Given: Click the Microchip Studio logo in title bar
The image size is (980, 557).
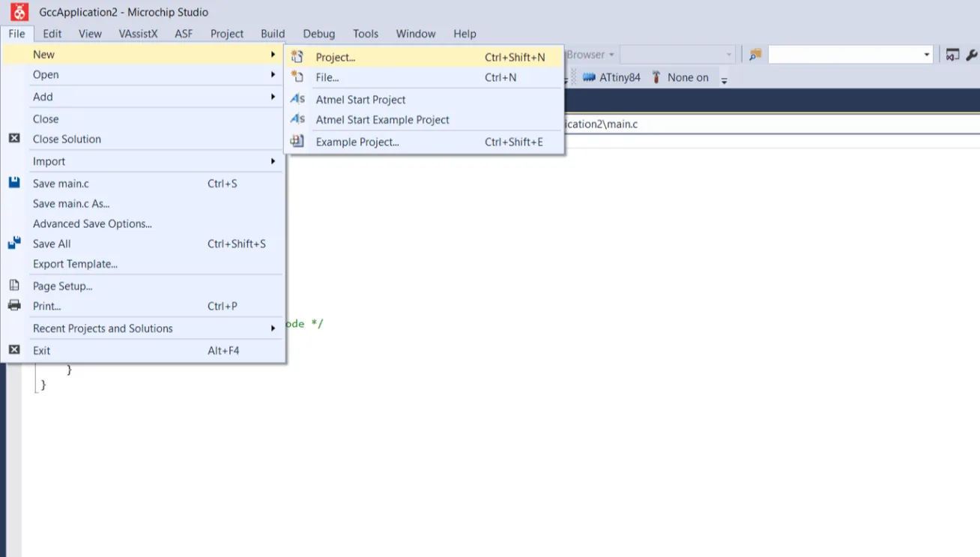Looking at the screenshot, I should click(x=19, y=11).
